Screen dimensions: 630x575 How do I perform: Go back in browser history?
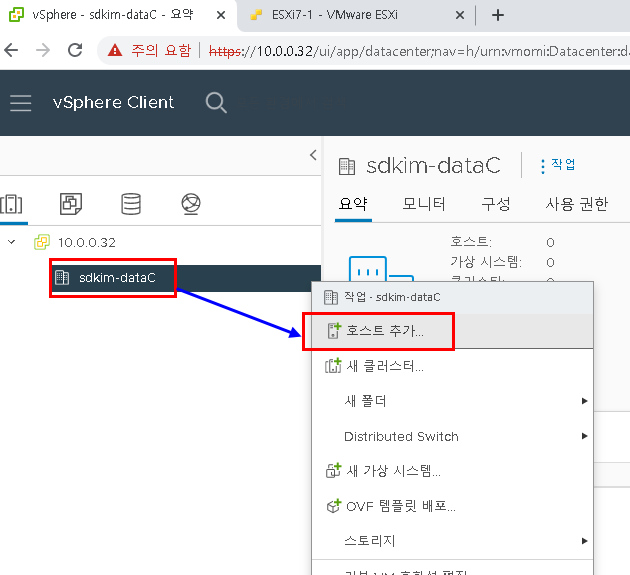[x=11, y=51]
